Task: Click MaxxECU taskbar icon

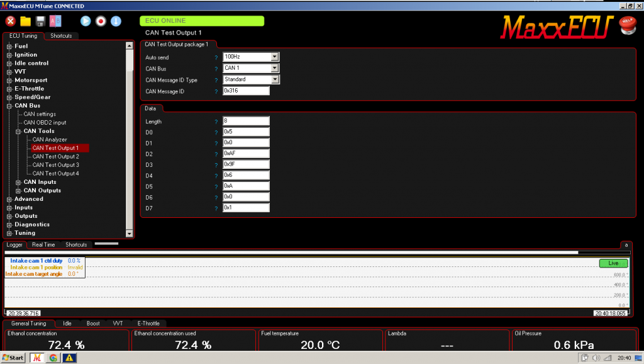Action: 37,358
